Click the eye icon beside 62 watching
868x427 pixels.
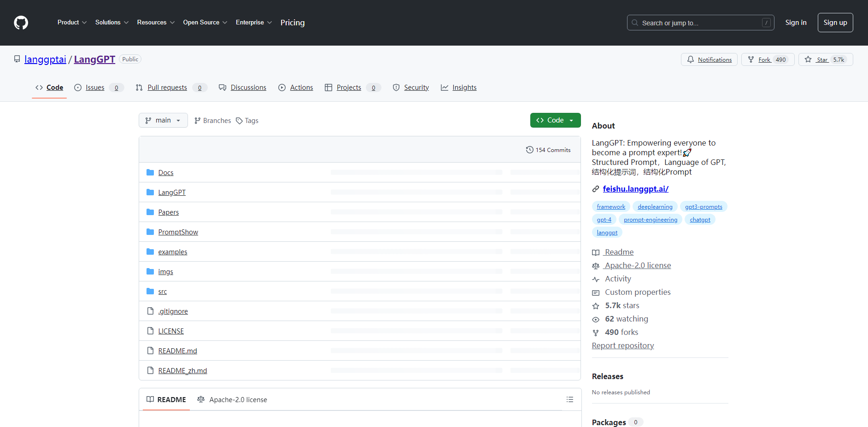(x=596, y=319)
